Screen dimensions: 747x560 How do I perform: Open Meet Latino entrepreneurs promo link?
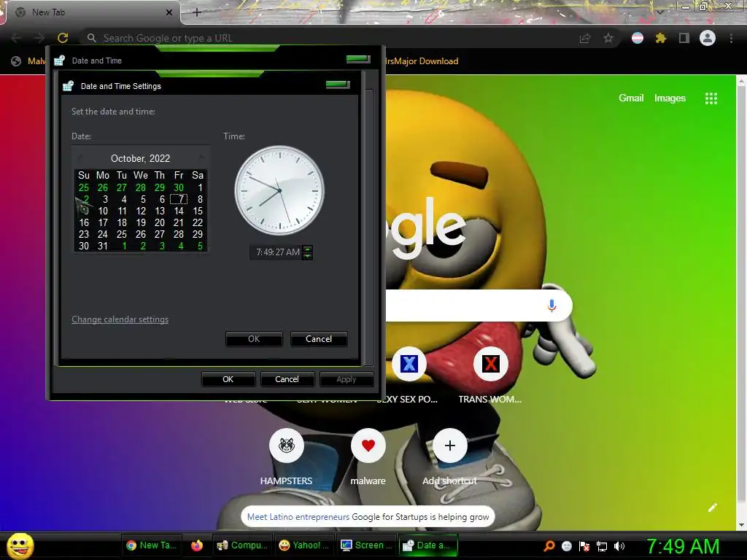(298, 517)
